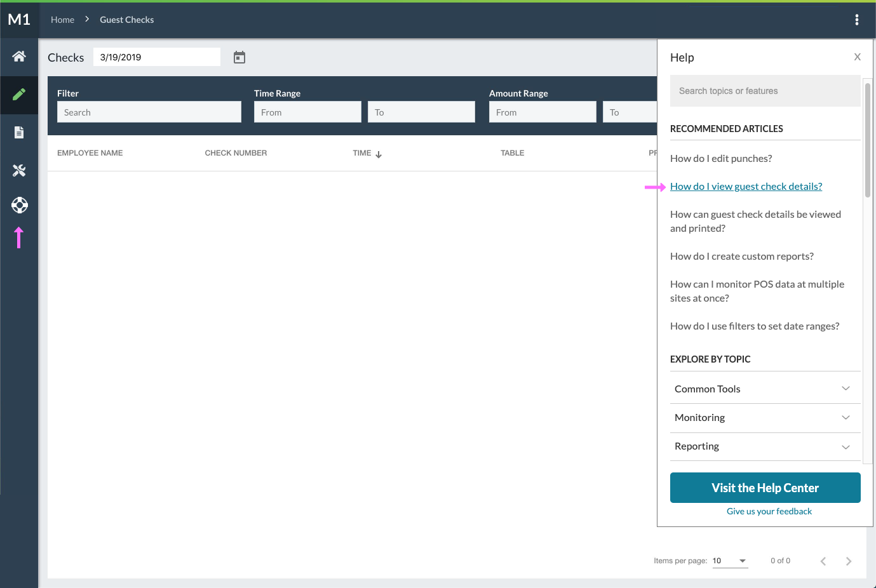The image size is (876, 588).
Task: Expand Common Tools topic
Action: pyautogui.click(x=765, y=389)
